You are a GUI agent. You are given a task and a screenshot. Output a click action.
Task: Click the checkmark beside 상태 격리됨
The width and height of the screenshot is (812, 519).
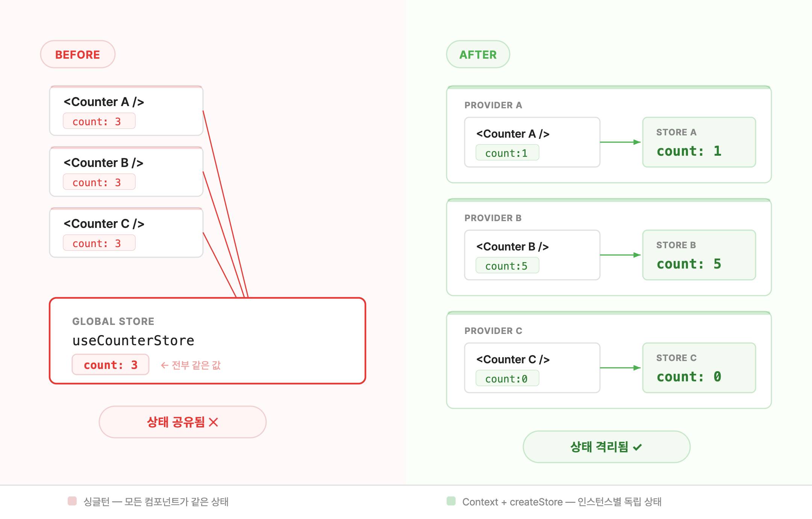point(637,447)
